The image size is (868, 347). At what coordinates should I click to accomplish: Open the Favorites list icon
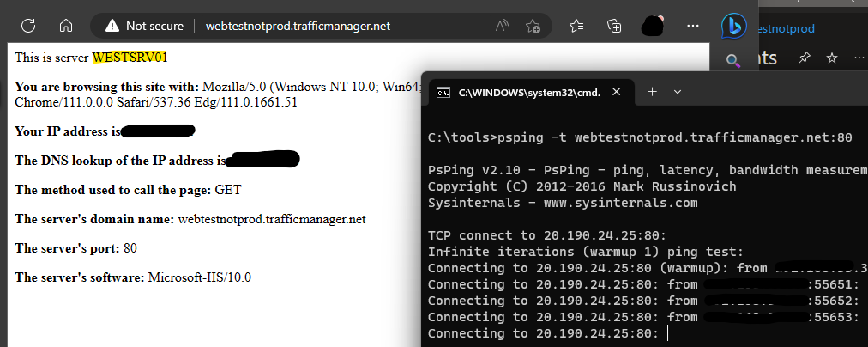click(x=576, y=26)
